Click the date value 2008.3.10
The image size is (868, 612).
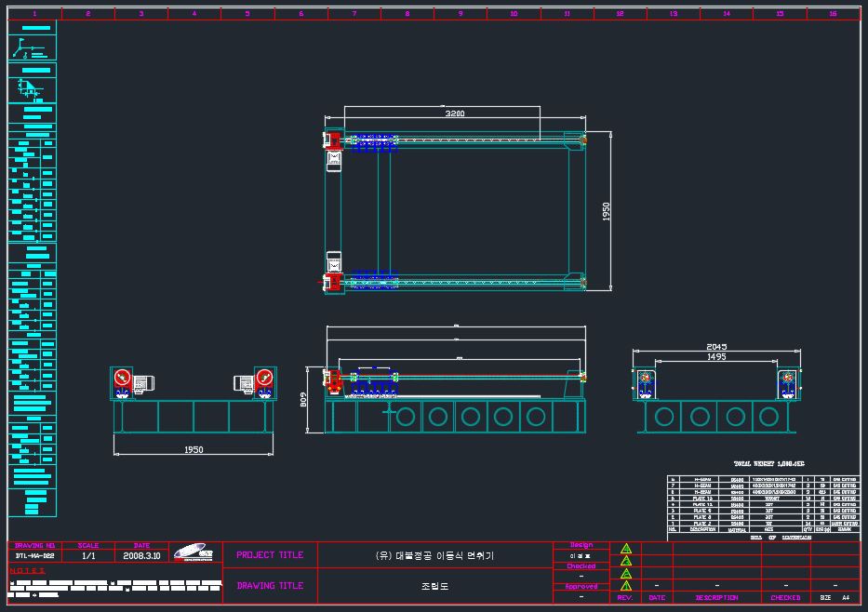pyautogui.click(x=141, y=555)
